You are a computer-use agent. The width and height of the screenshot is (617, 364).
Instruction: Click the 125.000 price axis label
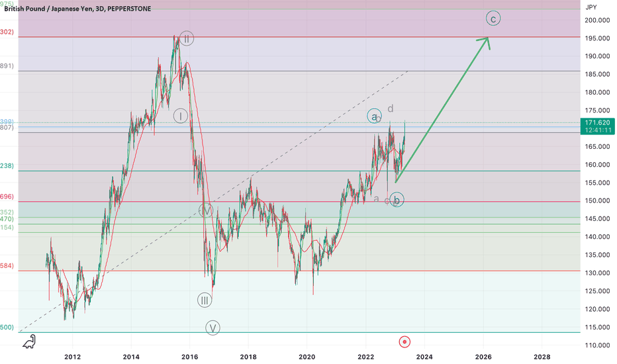pyautogui.click(x=597, y=291)
